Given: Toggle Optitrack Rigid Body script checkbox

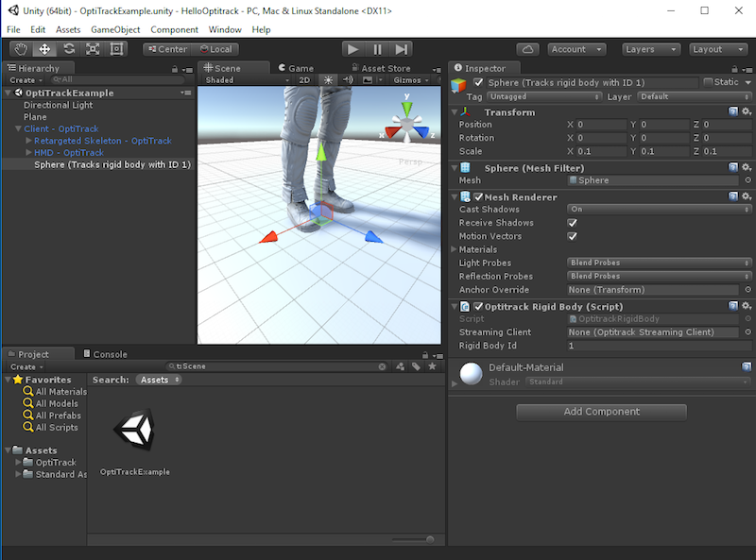Looking at the screenshot, I should 478,307.
